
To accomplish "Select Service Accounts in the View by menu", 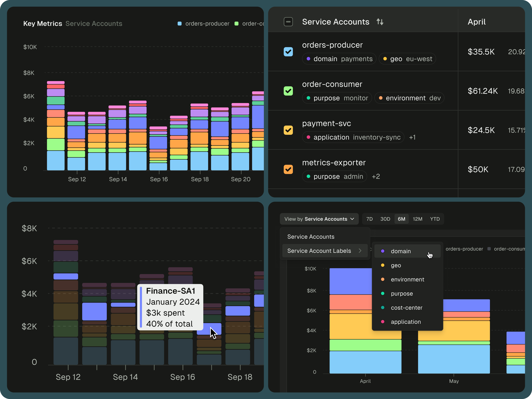I will tap(311, 236).
